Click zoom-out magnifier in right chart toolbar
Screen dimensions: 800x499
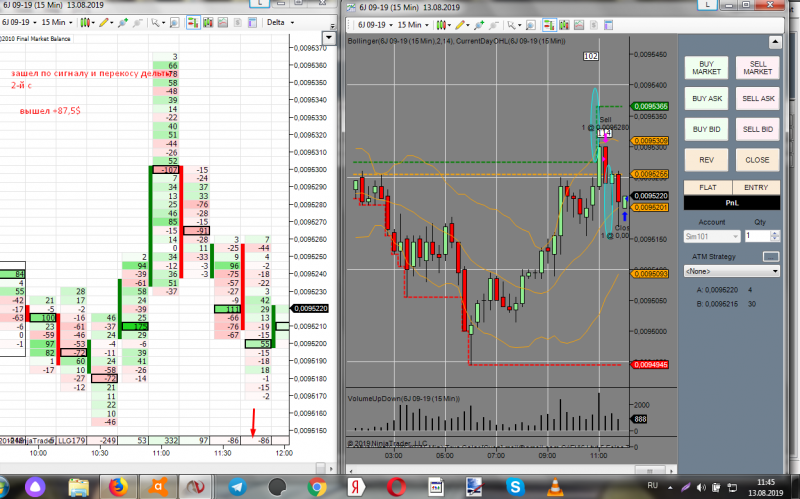click(x=494, y=25)
